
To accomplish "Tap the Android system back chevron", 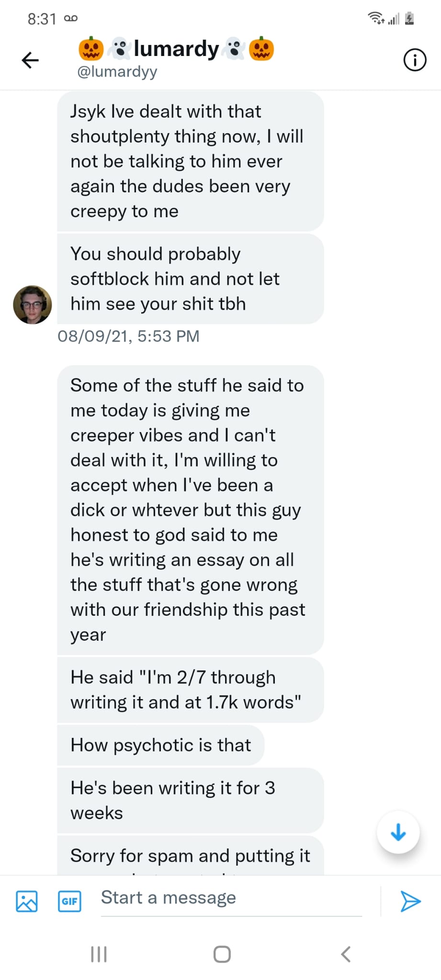I will tap(346, 954).
